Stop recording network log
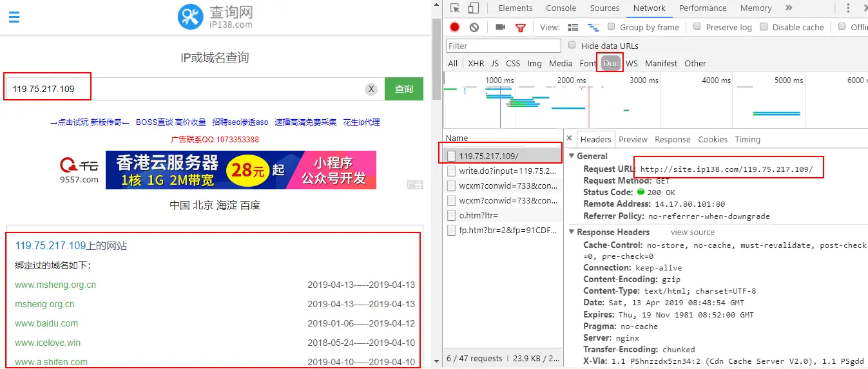Image resolution: width=868 pixels, height=369 pixels. [455, 27]
